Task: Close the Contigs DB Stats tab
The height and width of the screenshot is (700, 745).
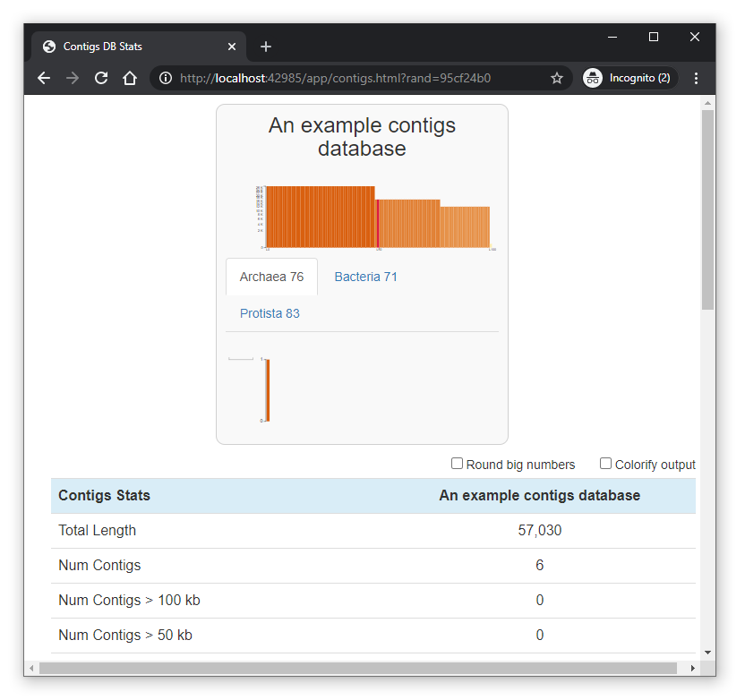Action: click(232, 47)
